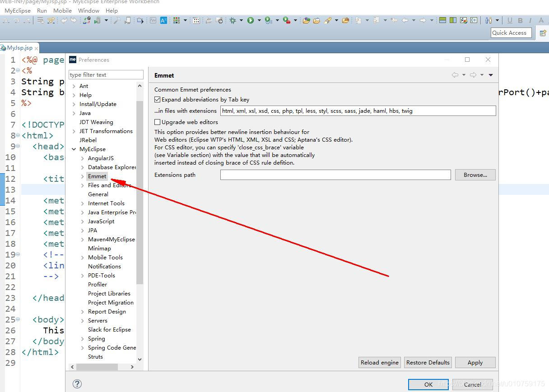Click the Quick Access search box
Image resolution: width=549 pixels, height=392 pixels.
tap(512, 32)
